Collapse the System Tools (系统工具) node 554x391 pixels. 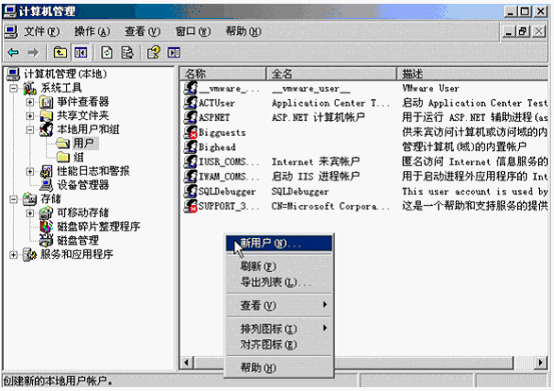[x=13, y=88]
